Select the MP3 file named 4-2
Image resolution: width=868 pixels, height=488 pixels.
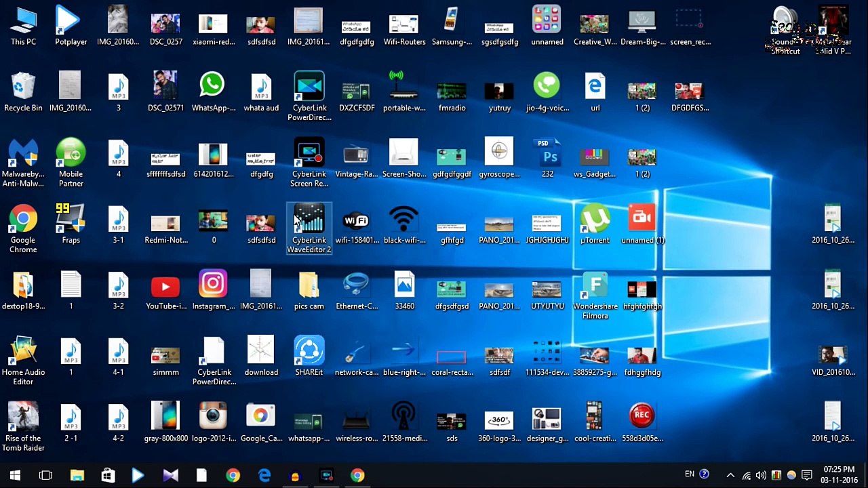(x=118, y=422)
